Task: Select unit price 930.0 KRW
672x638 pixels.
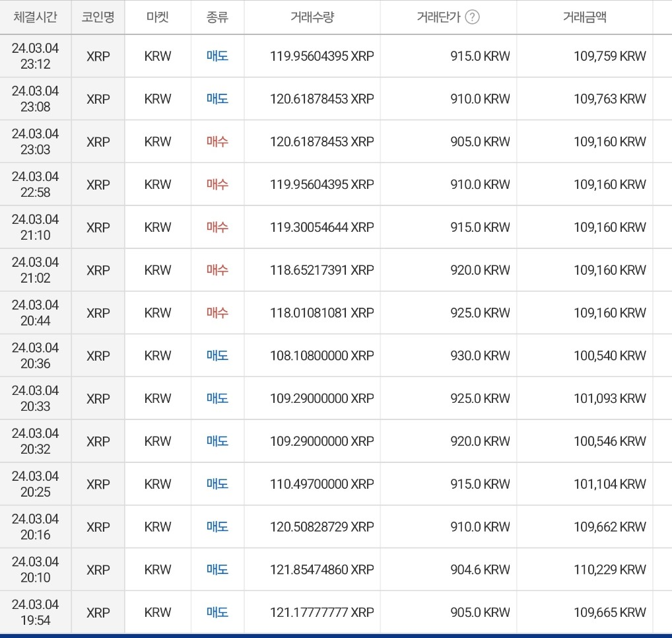Action: (480, 355)
